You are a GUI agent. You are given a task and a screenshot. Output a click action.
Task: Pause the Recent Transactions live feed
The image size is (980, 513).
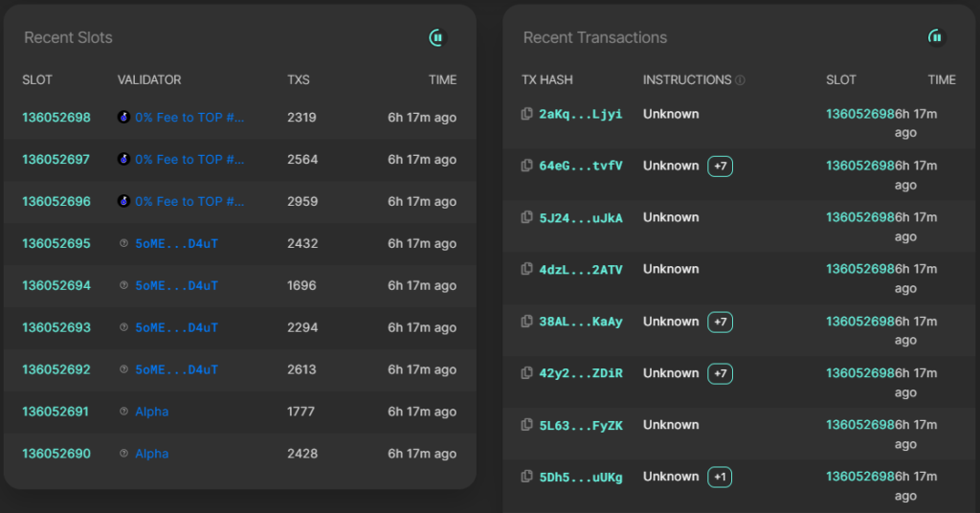tap(936, 37)
